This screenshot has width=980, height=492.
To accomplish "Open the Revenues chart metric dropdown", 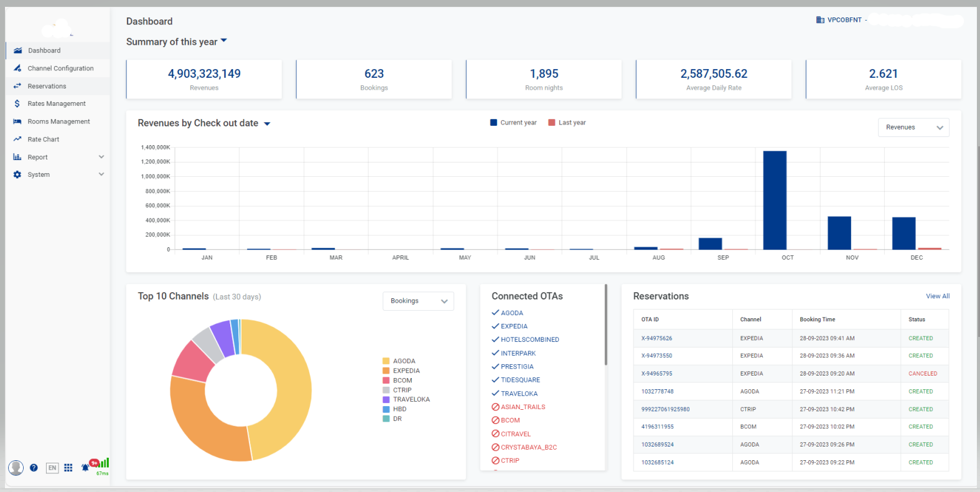I will (913, 127).
